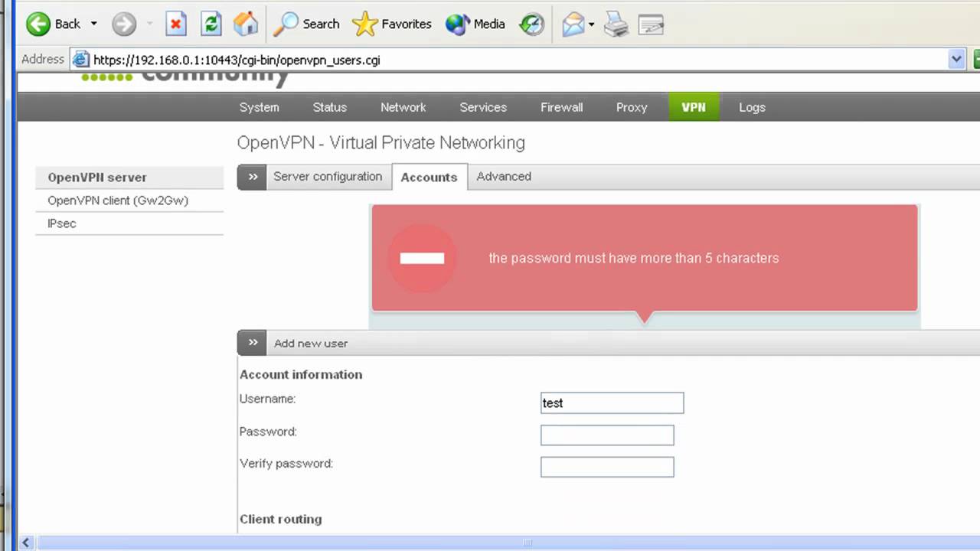The height and width of the screenshot is (551, 980).
Task: Click the red minus error icon
Action: pos(422,258)
